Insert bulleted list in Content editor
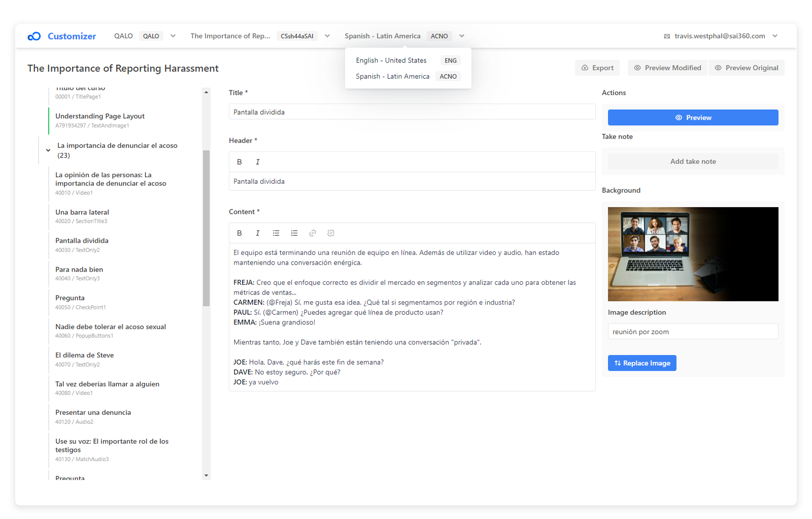812x519 pixels. (x=276, y=233)
